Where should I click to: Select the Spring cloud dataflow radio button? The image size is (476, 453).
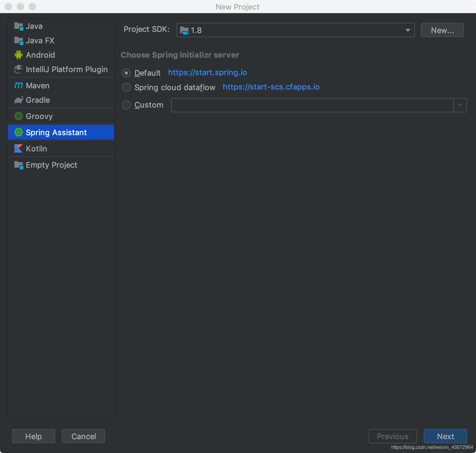pos(126,87)
